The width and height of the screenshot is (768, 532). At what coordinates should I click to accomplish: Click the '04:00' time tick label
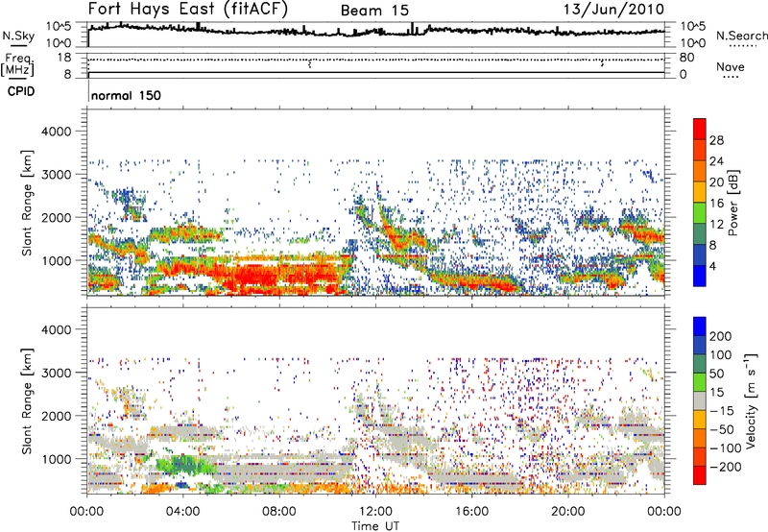pyautogui.click(x=182, y=512)
